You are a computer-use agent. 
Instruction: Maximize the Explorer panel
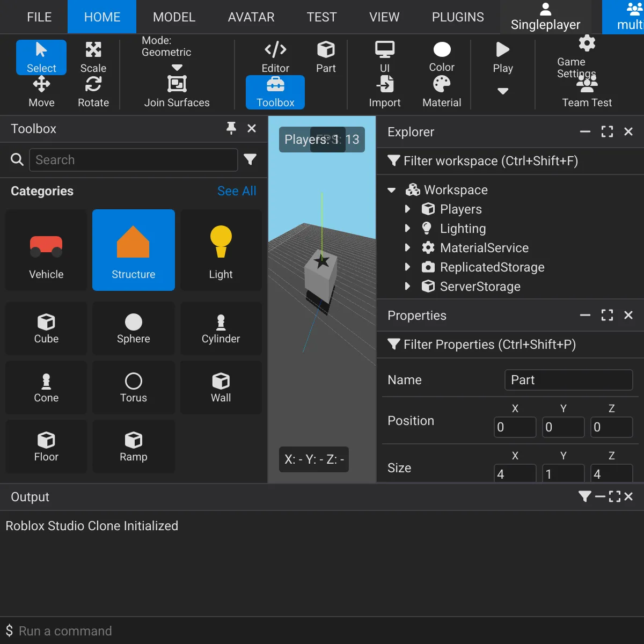pos(607,131)
